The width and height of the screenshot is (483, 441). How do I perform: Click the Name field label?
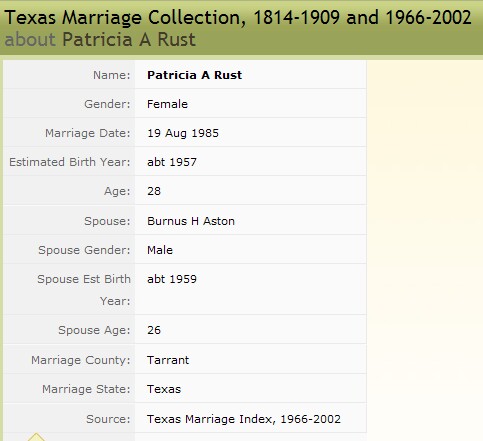111,75
